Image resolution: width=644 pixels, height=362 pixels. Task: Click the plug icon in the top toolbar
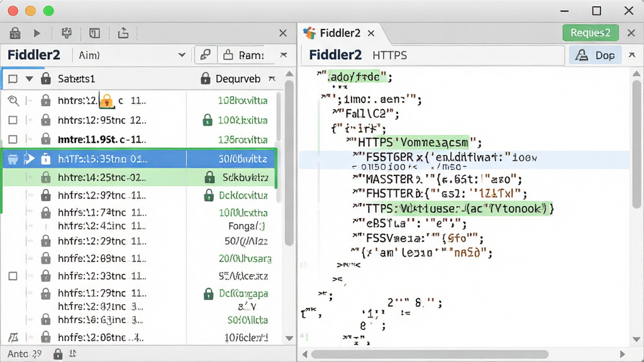(67, 33)
